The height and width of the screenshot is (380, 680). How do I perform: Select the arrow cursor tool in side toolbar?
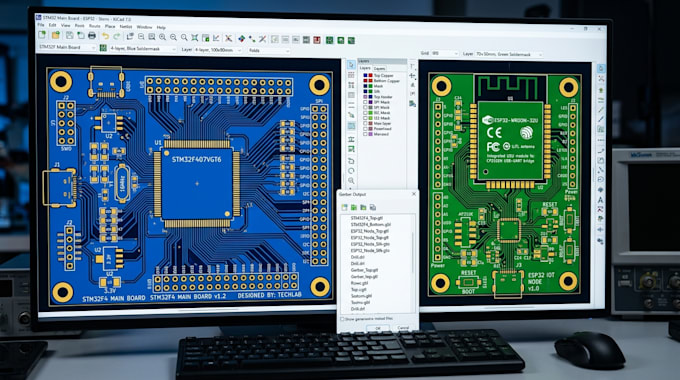tap(351, 65)
